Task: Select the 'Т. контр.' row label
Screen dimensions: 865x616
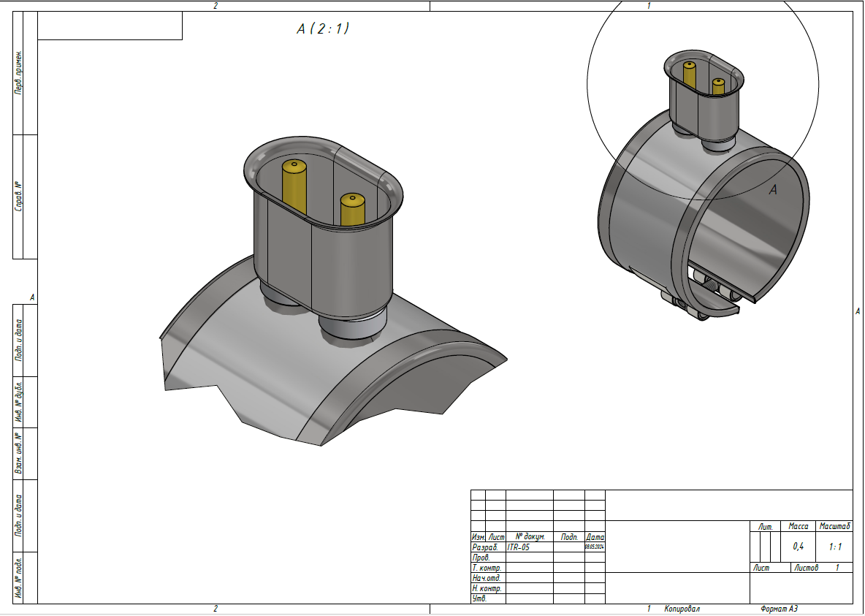Action: pyautogui.click(x=487, y=568)
